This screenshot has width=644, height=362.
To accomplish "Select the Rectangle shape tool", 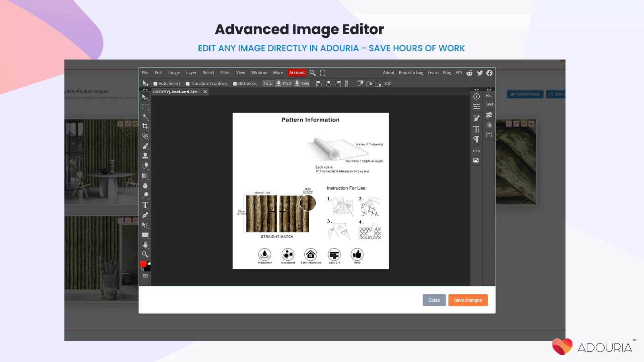I will [145, 235].
